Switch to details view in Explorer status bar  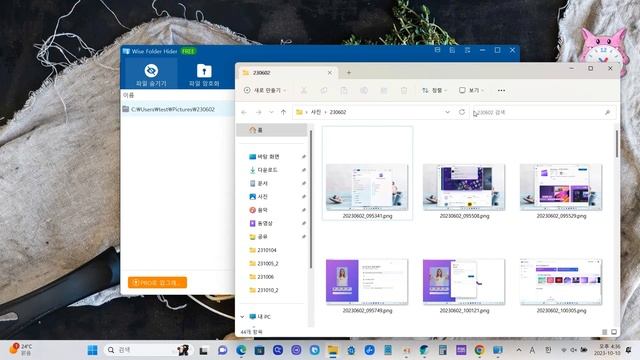coord(605,332)
